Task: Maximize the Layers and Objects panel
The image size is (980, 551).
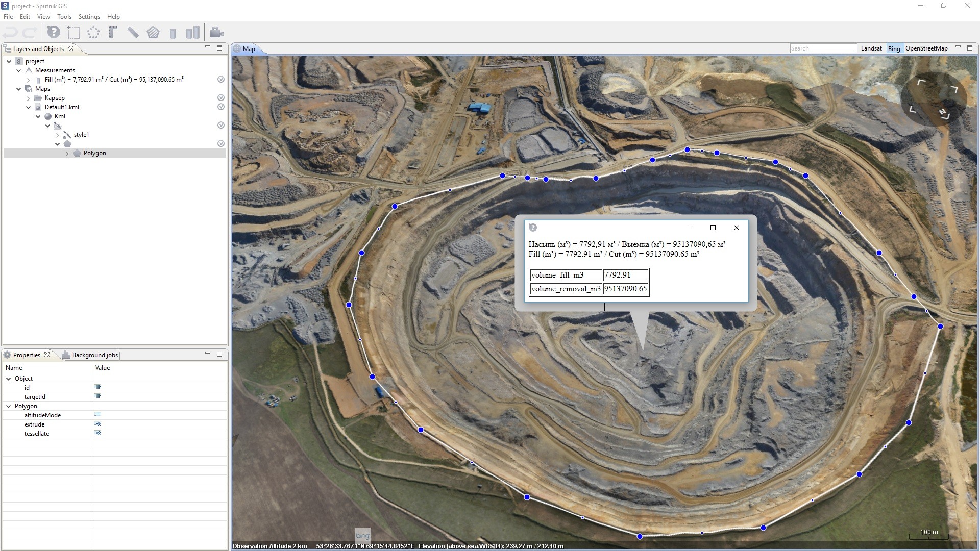Action: (x=219, y=47)
